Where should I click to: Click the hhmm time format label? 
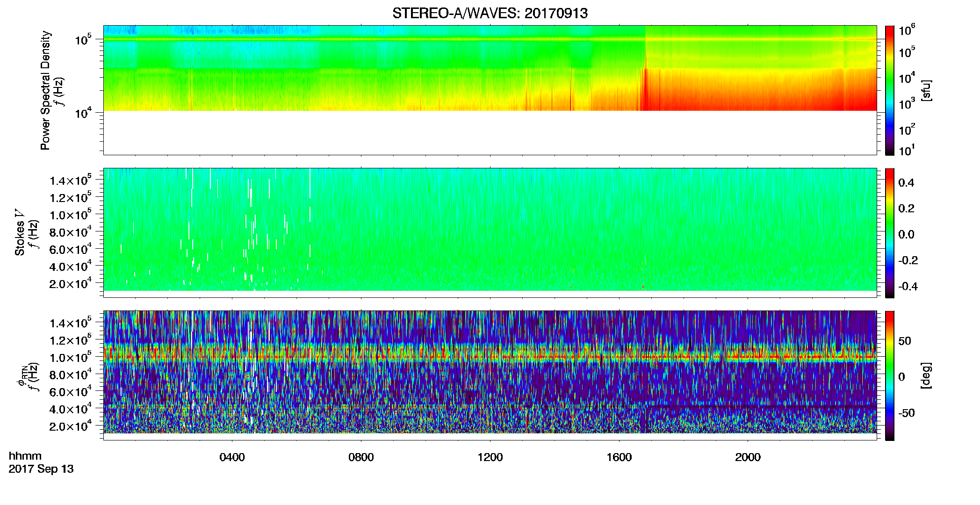pyautogui.click(x=25, y=456)
